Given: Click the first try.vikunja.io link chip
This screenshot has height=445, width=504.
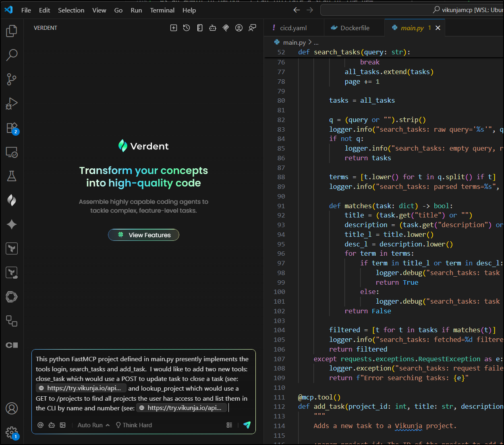Looking at the screenshot, I should (x=81, y=388).
